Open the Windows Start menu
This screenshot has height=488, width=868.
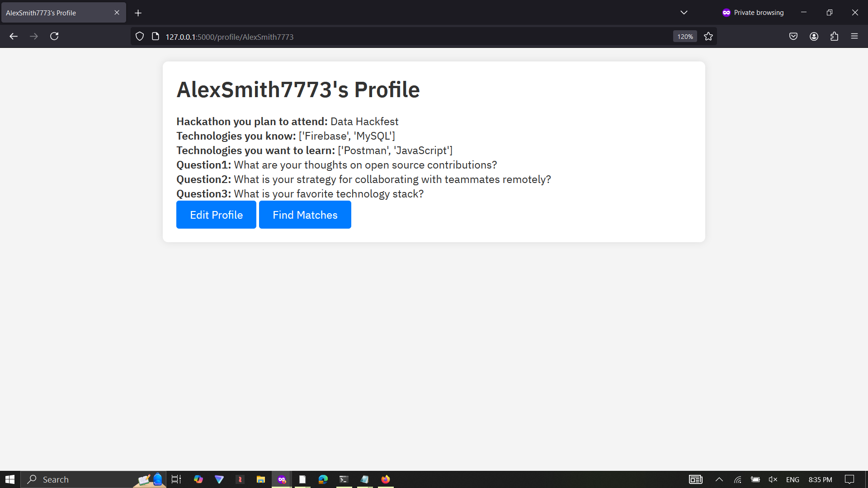(x=10, y=479)
